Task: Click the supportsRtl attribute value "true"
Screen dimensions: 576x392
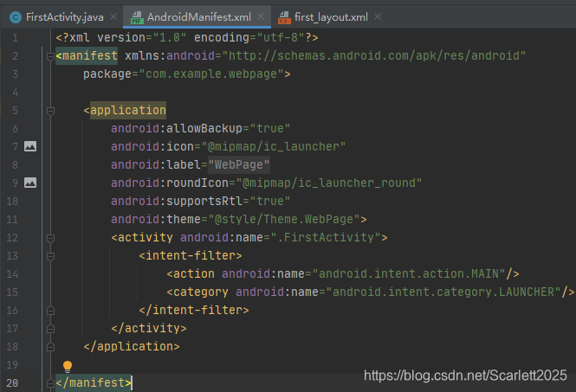Action: [x=270, y=201]
